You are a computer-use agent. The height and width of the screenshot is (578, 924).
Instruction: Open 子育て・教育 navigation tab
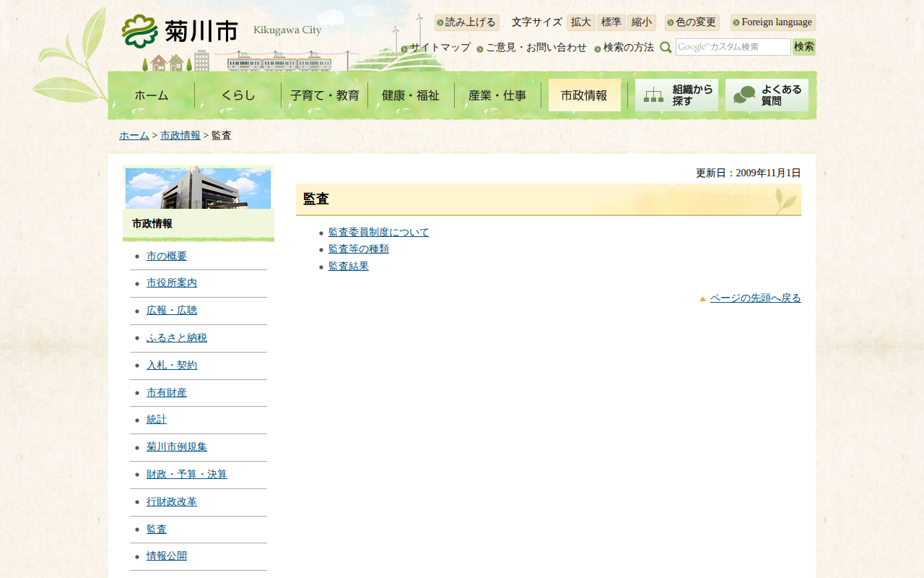[325, 95]
